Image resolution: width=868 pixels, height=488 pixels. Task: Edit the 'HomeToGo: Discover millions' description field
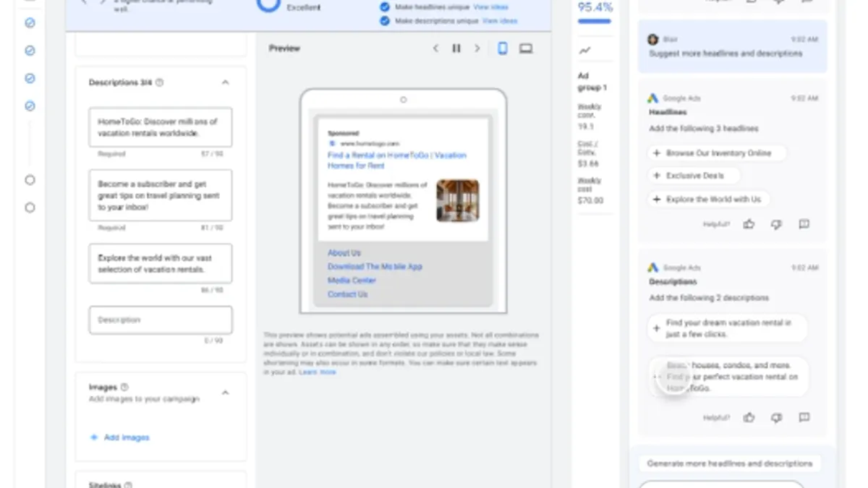[x=161, y=128]
